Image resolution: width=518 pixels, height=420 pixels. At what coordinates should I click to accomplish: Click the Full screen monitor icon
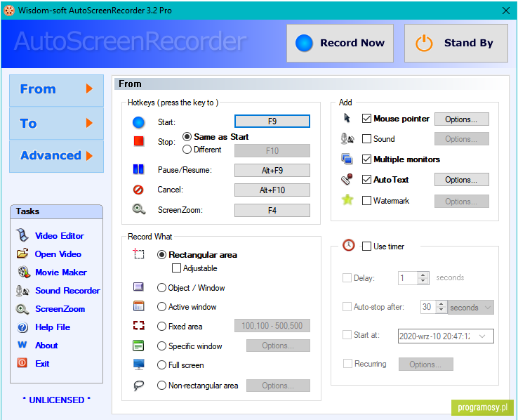[139, 365]
